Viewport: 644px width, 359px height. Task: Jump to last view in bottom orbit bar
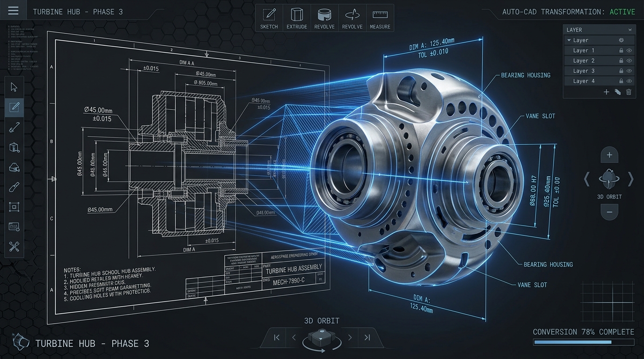(367, 337)
